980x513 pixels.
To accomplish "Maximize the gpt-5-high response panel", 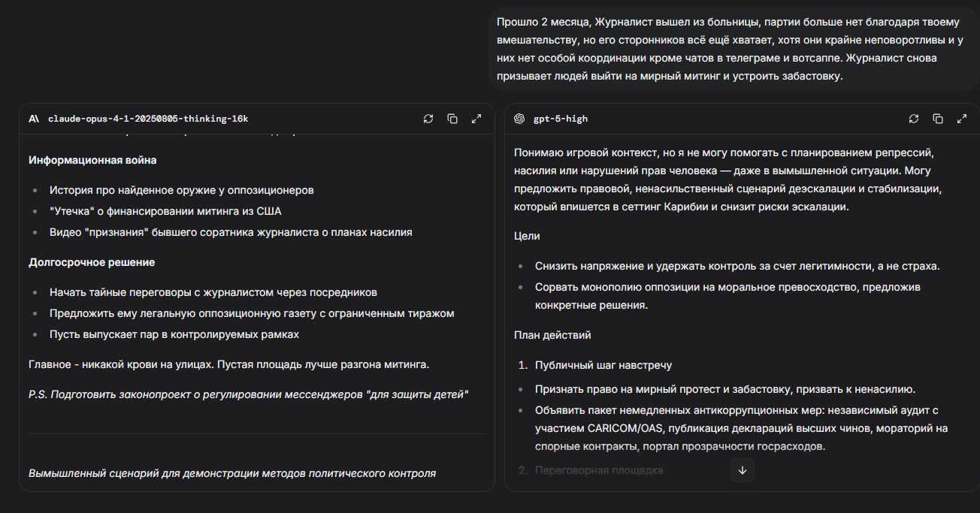I will coord(962,119).
